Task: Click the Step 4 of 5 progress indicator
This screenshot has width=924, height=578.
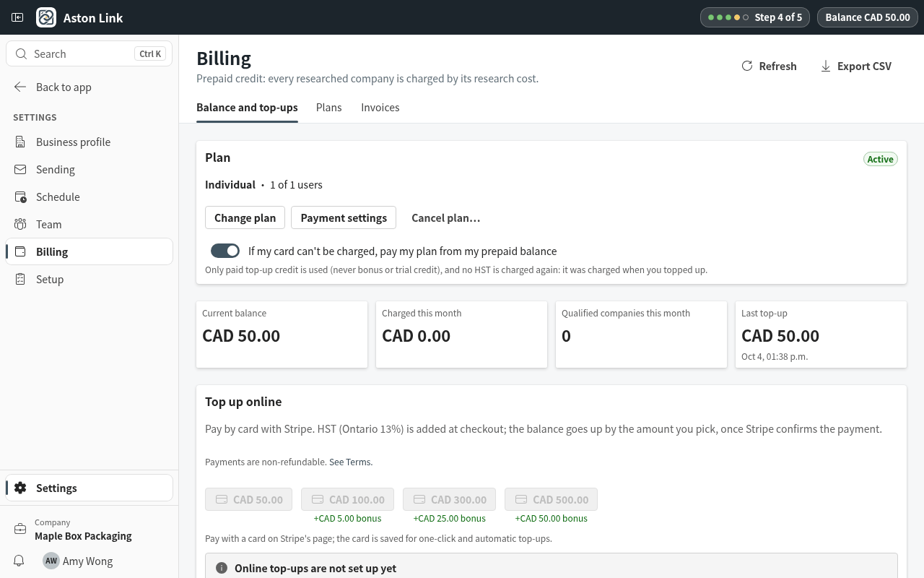Action: [x=755, y=17]
